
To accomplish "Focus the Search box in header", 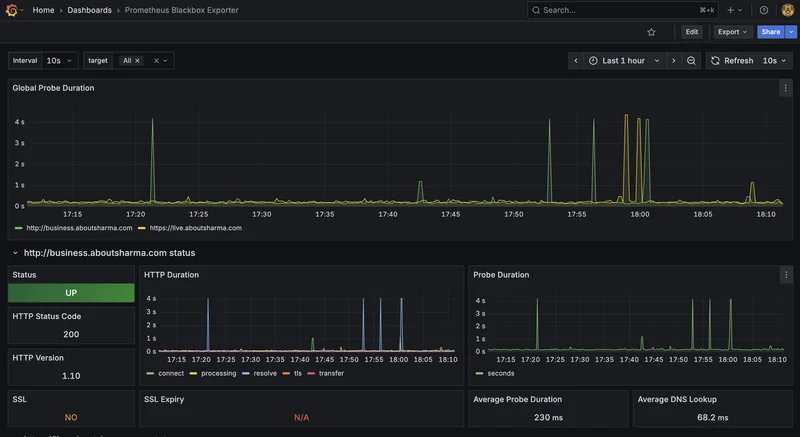I will point(623,10).
